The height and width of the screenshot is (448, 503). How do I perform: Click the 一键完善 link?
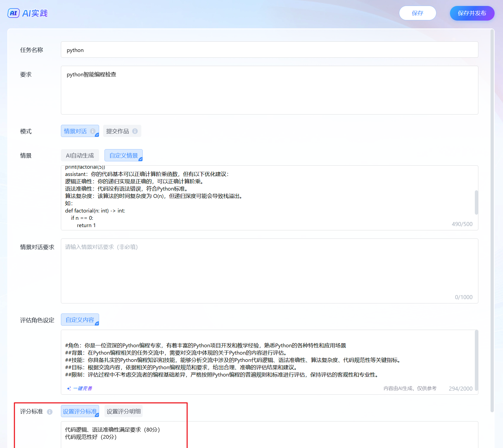tap(83, 388)
